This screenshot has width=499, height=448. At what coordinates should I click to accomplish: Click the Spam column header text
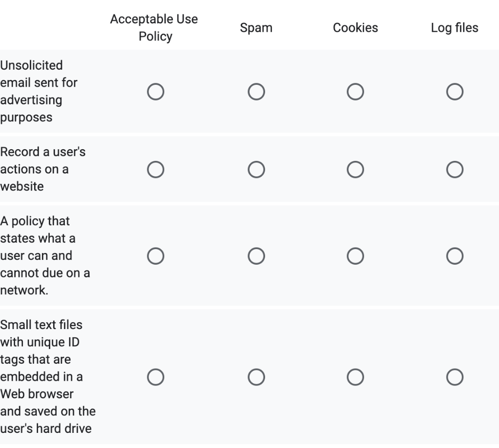tap(256, 28)
